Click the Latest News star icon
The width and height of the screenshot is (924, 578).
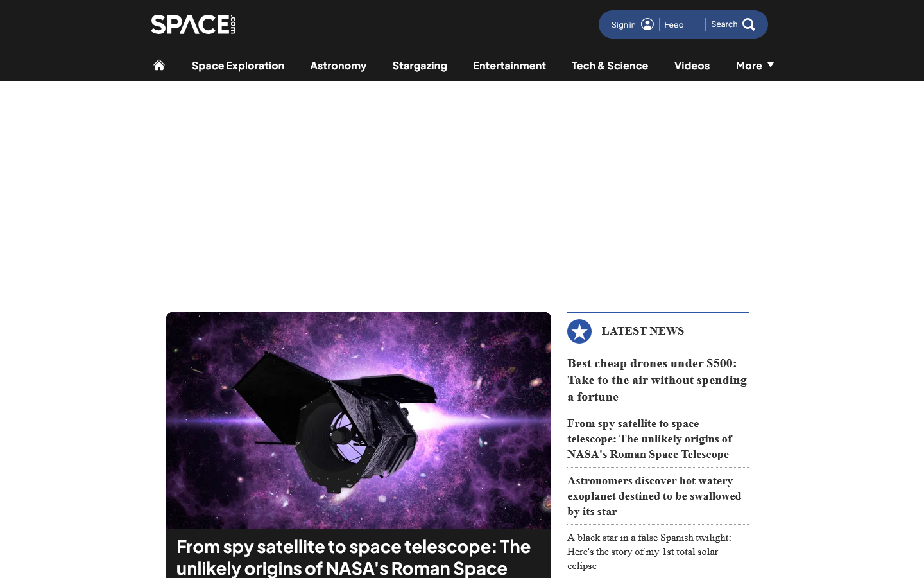(x=579, y=331)
